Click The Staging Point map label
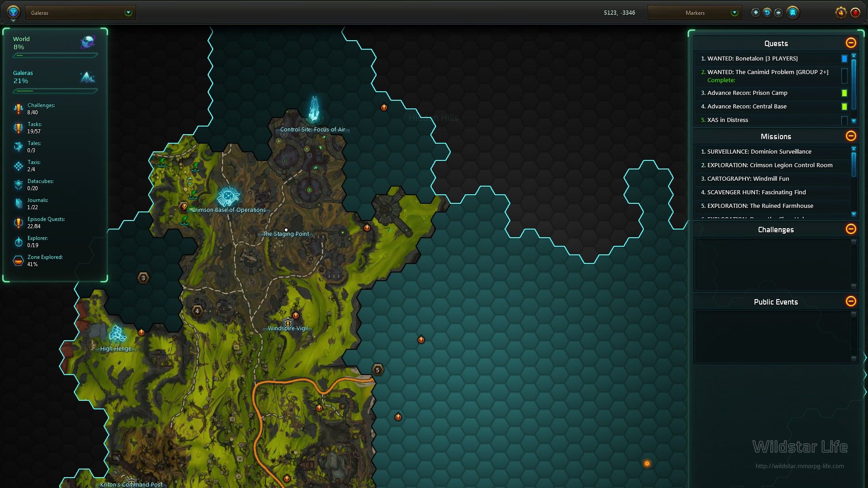This screenshot has height=488, width=868. [x=286, y=234]
